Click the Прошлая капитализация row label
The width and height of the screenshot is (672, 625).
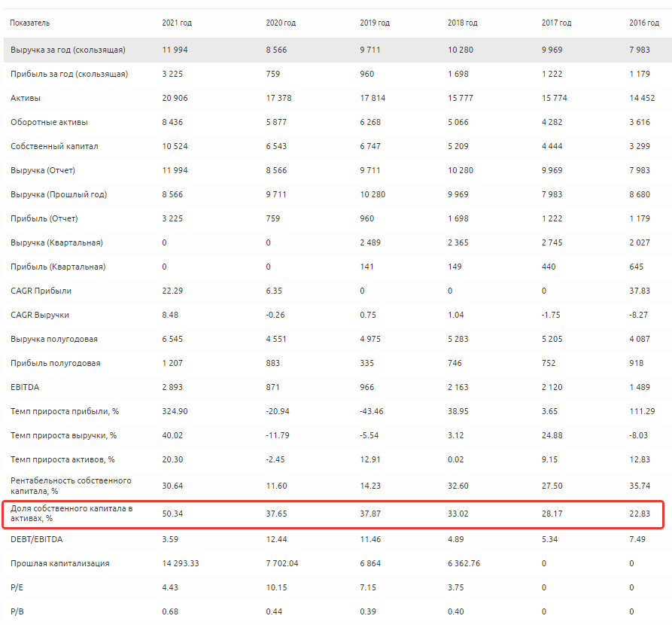tap(60, 563)
